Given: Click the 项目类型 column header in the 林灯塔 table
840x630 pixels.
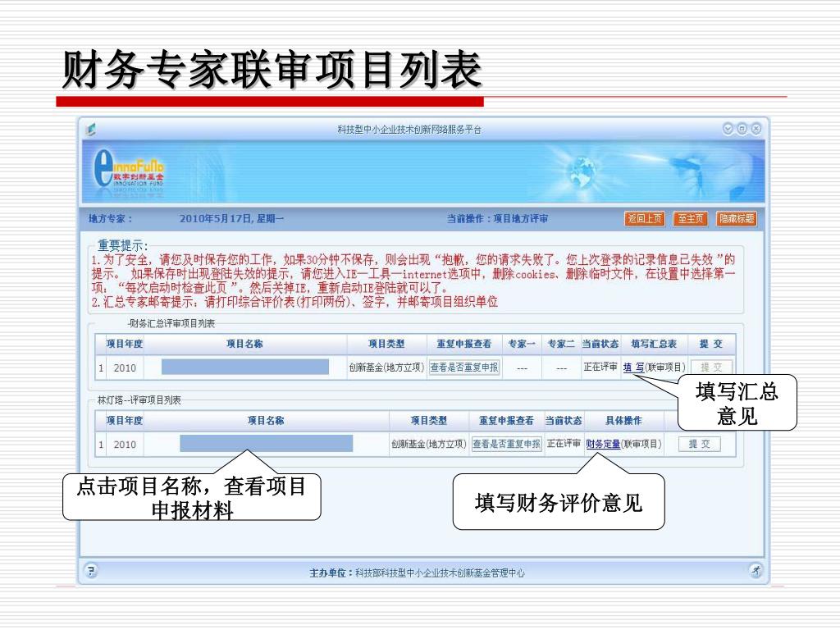Looking at the screenshot, I should point(428,421).
